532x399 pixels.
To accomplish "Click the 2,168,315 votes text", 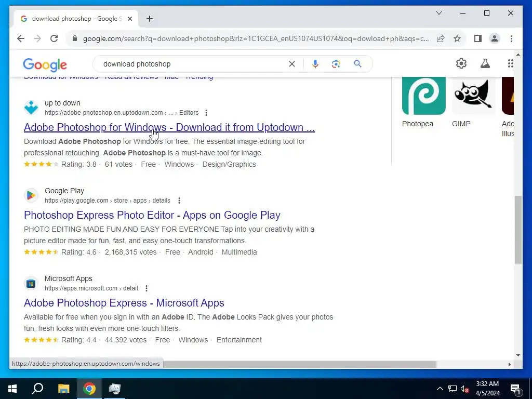I will 130,252.
